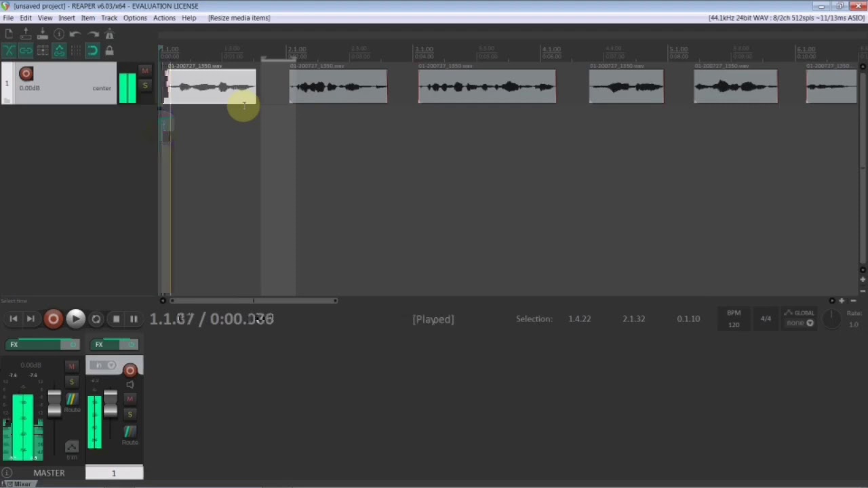Toggle repeat with the loop button

pos(96,319)
